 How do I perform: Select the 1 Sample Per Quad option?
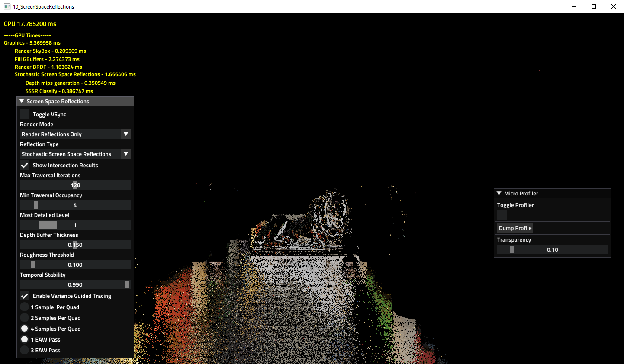point(24,307)
